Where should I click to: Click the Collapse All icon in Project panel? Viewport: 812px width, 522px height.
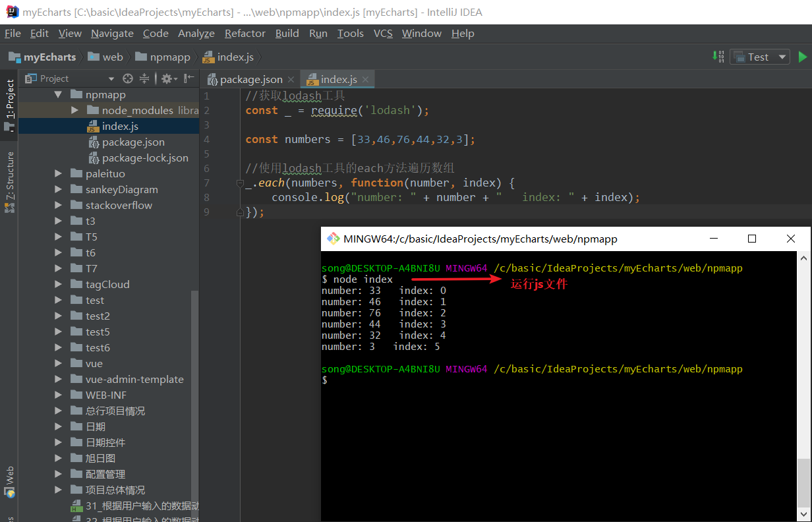(x=144, y=78)
